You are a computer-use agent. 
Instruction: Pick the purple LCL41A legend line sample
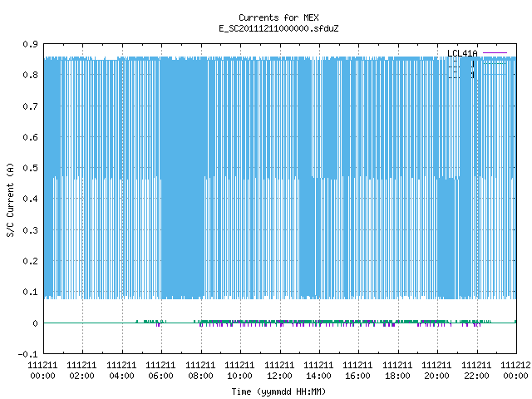tap(495, 53)
